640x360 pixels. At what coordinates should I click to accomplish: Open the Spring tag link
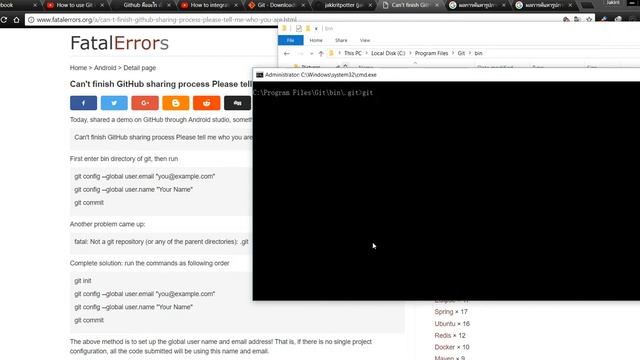(444, 312)
